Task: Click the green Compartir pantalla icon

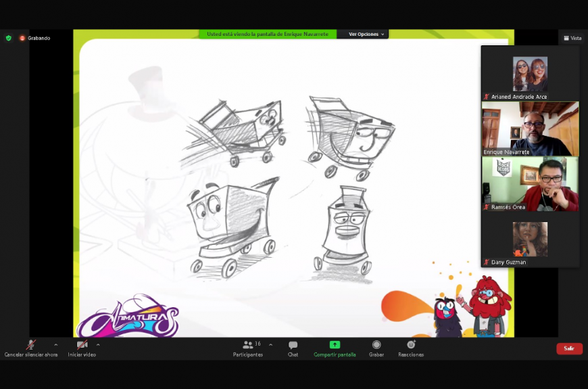Action: [x=335, y=344]
